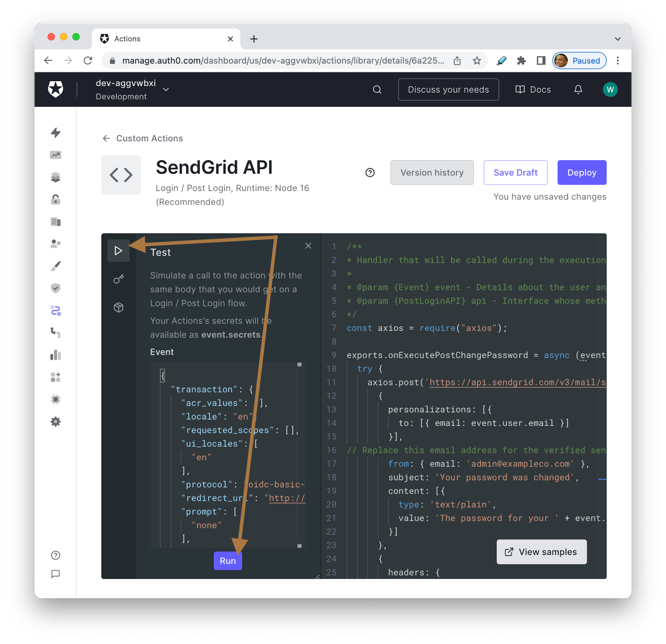Open the Applications layers sidebar icon
666x644 pixels.
click(x=55, y=177)
